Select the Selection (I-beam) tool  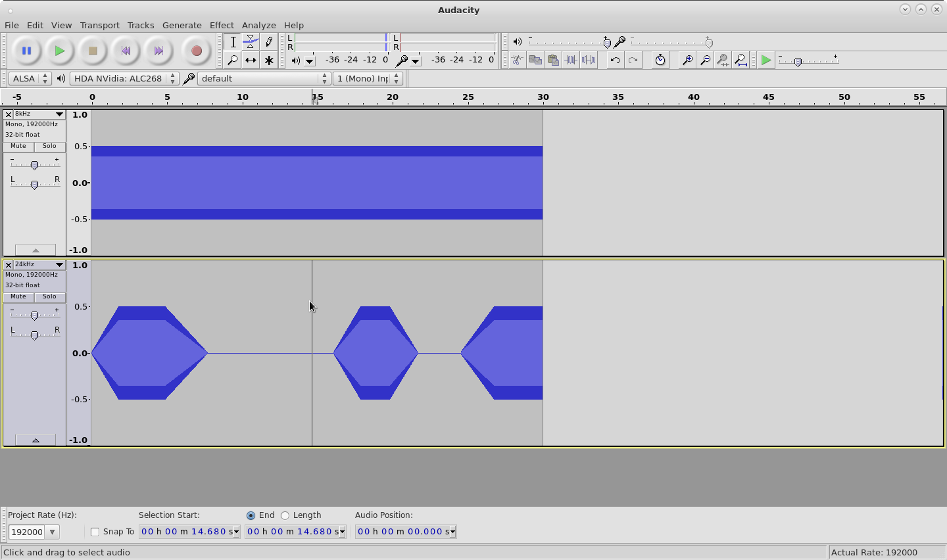[233, 41]
